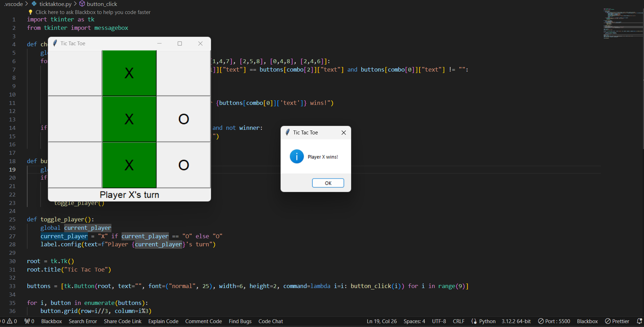
Task: Change indentation via Spaces: 4
Action: (414, 321)
